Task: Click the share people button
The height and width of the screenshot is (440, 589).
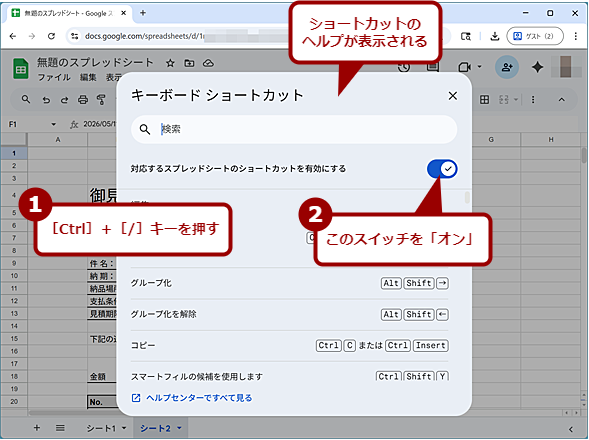Action: pos(507,67)
